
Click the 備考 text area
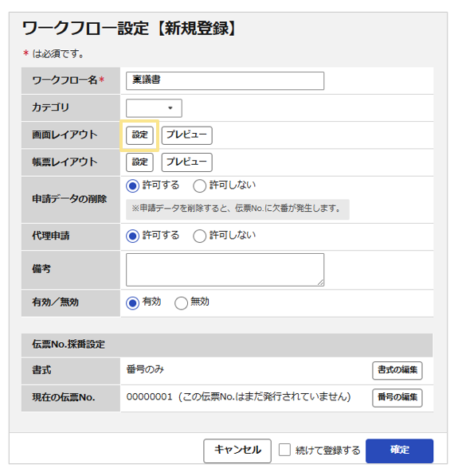[225, 270]
